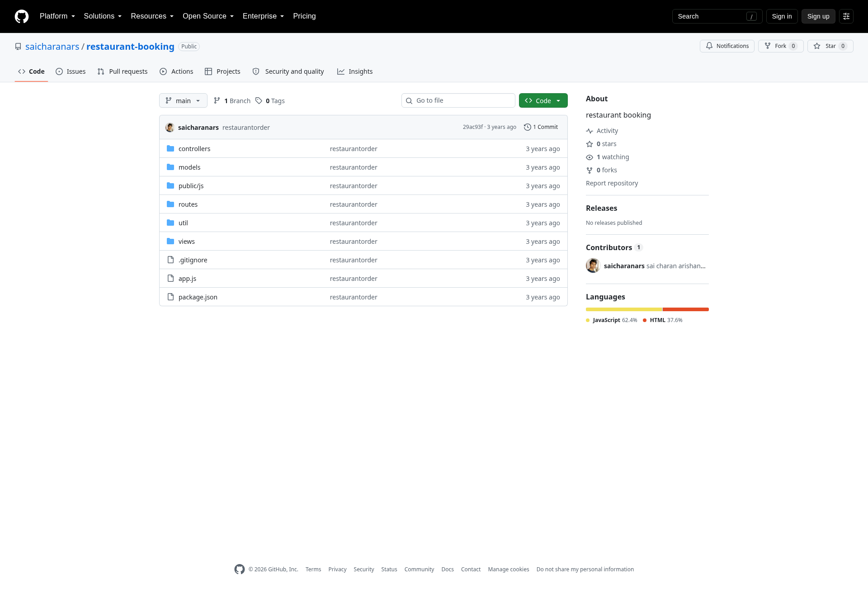Click the commit history clock icon
Screen dimensions: 868x593
(x=527, y=127)
